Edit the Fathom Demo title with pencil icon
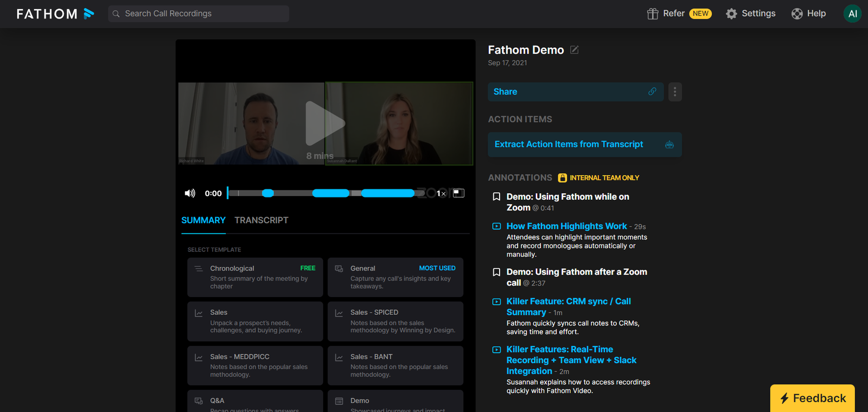This screenshot has width=868, height=412. 575,50
